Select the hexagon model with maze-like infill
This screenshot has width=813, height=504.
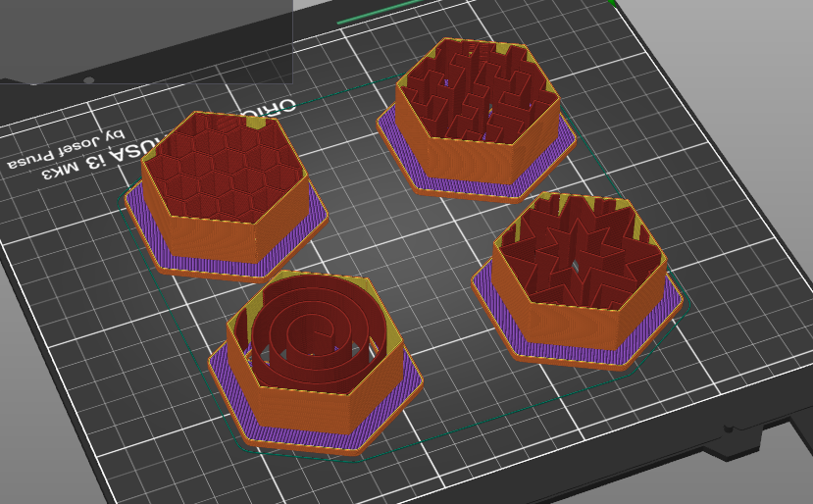477,120
